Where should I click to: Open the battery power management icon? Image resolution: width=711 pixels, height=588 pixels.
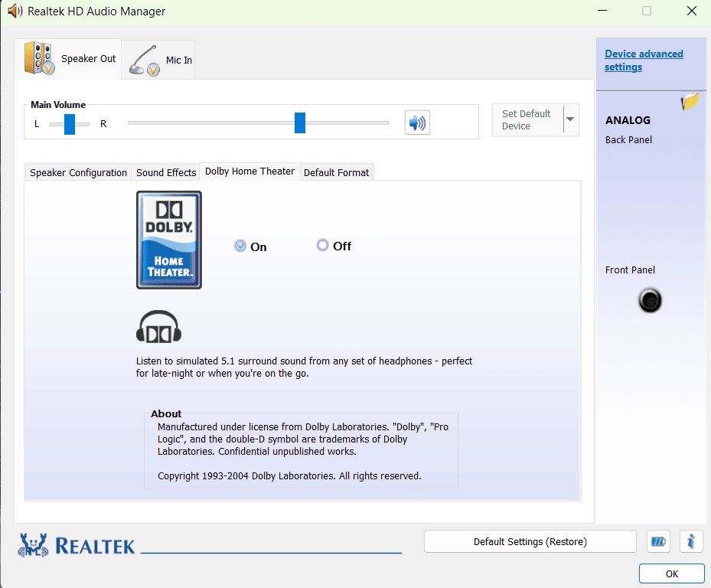coord(658,541)
